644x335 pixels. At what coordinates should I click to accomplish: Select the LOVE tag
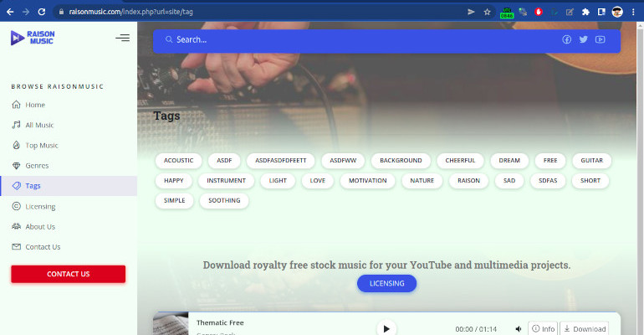coord(318,180)
